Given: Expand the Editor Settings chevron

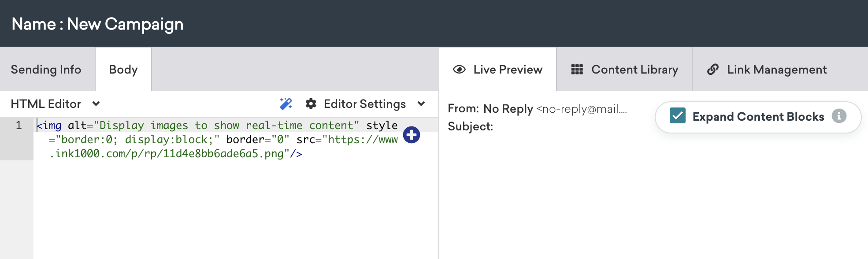Looking at the screenshot, I should tap(421, 104).
